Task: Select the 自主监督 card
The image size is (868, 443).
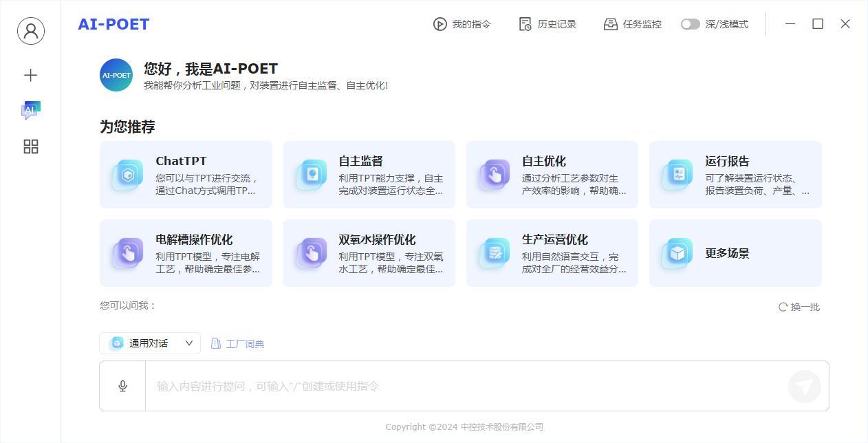Action: click(369, 175)
